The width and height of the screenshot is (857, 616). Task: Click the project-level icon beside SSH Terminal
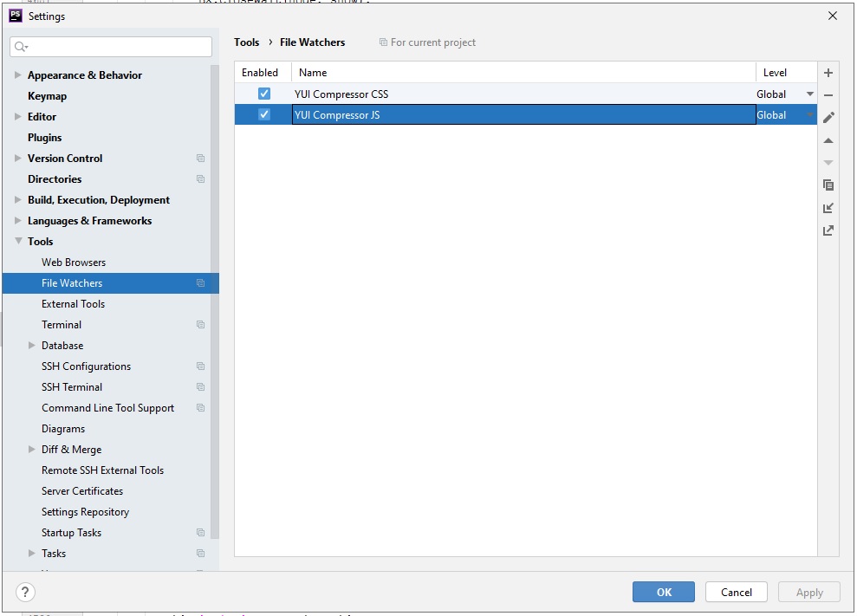[200, 387]
